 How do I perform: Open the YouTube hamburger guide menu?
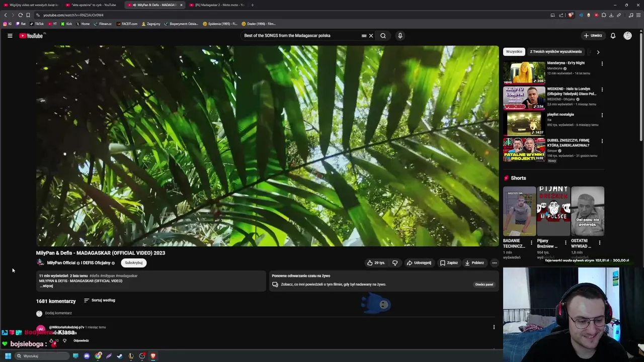click(x=10, y=36)
